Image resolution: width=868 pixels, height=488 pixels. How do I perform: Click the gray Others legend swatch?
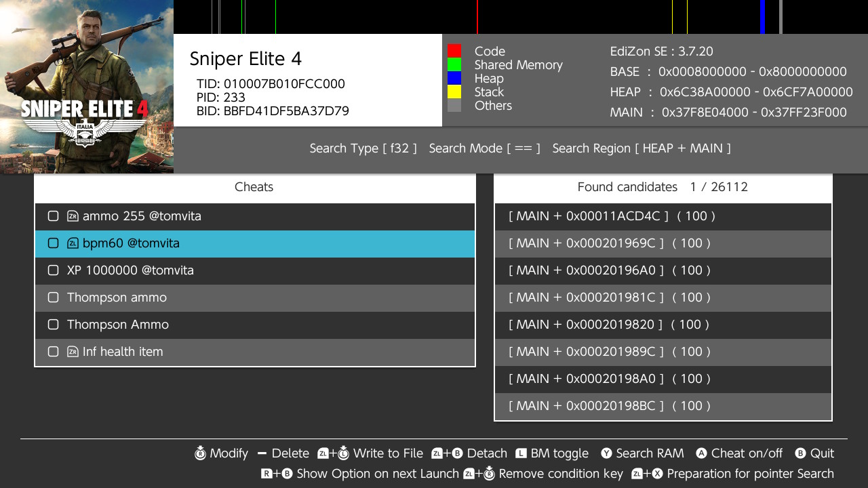[x=454, y=105]
